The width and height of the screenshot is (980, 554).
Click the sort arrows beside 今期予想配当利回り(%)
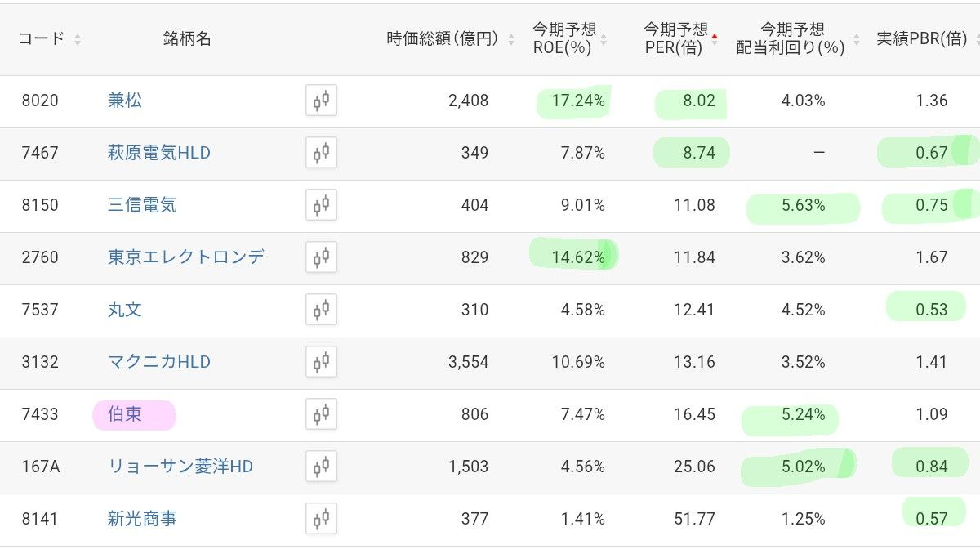855,38
